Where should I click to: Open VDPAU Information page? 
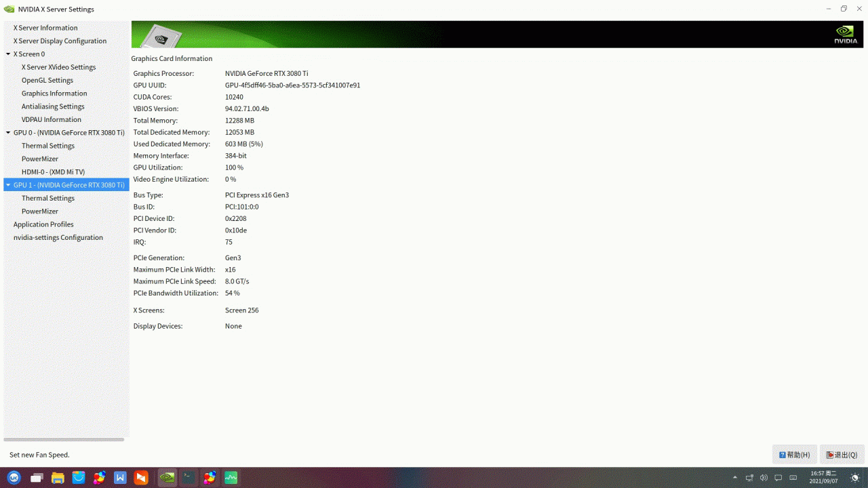pyautogui.click(x=51, y=119)
